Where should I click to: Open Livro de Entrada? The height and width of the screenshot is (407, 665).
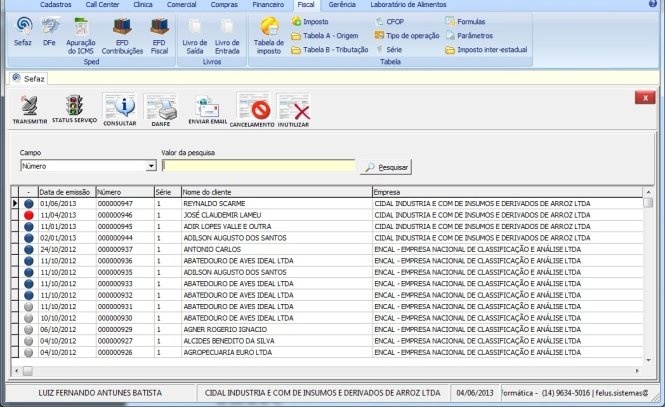coord(227,36)
